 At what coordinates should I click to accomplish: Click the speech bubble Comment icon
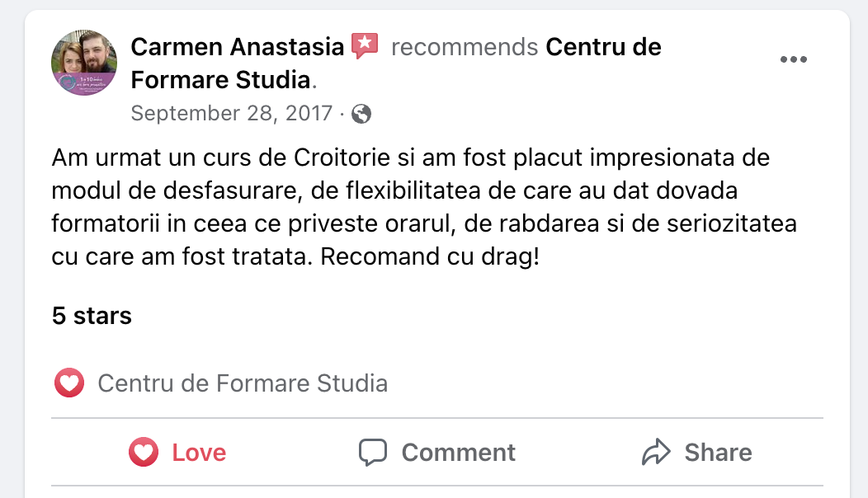[373, 452]
